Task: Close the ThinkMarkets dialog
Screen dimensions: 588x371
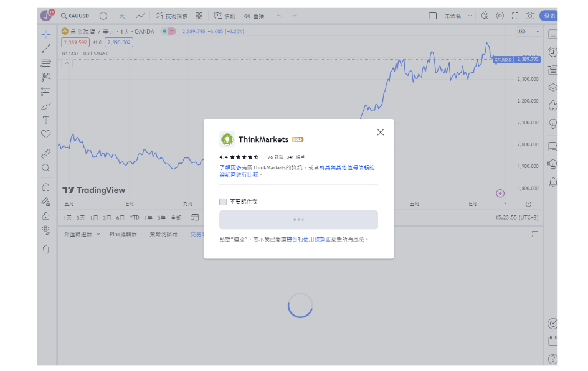Action: tap(380, 133)
